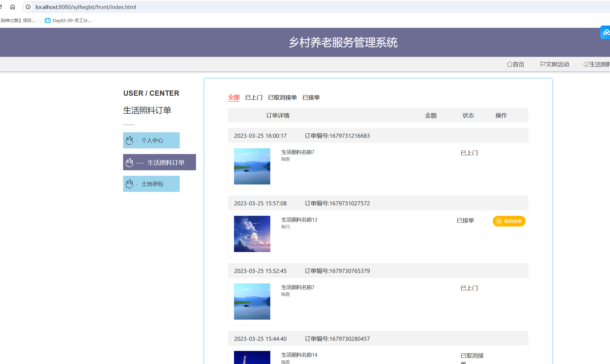Click order number 订单编号:1679731216683

click(x=337, y=136)
